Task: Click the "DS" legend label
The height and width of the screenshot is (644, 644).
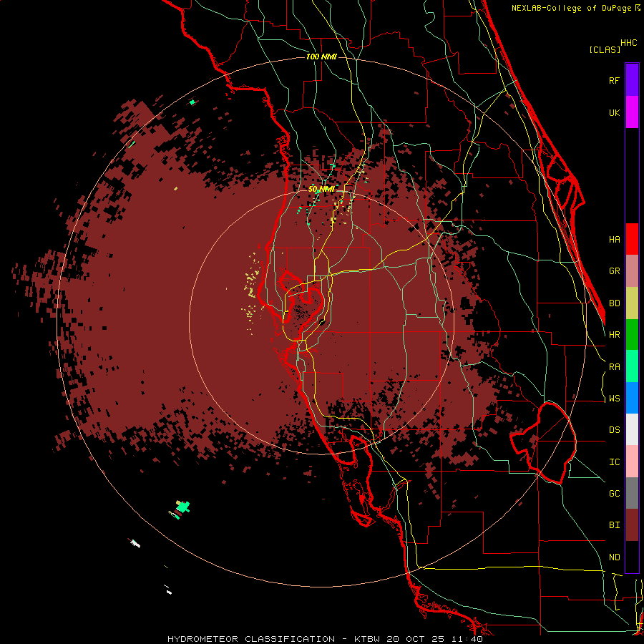Action: (615, 430)
